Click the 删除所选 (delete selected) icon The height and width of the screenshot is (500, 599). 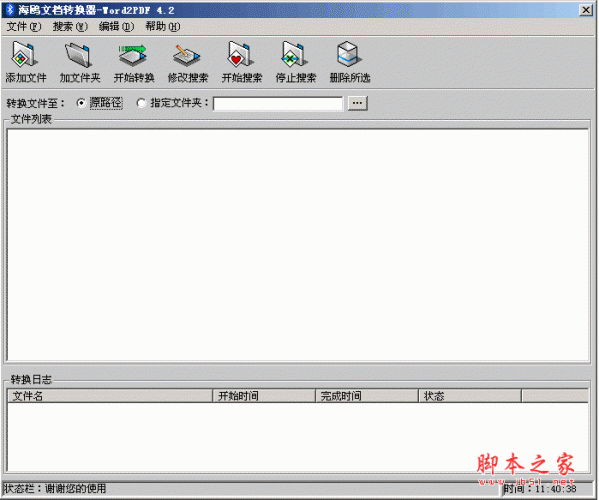coord(350,61)
